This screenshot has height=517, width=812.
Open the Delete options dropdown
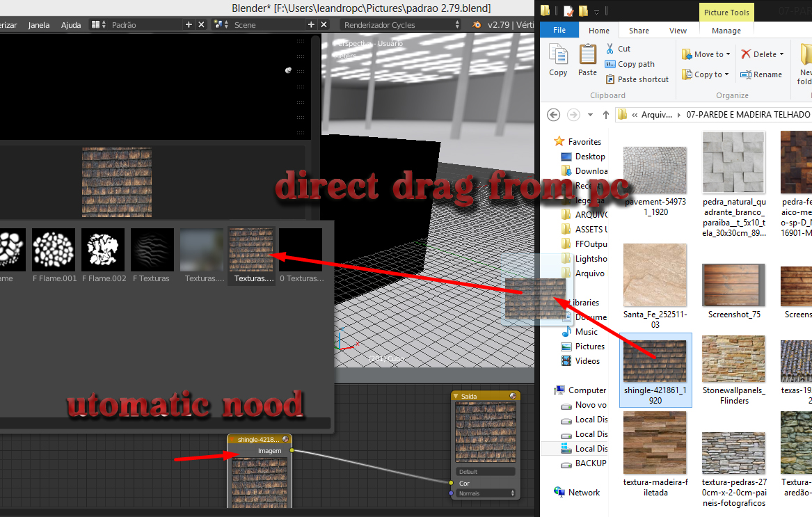click(x=781, y=54)
